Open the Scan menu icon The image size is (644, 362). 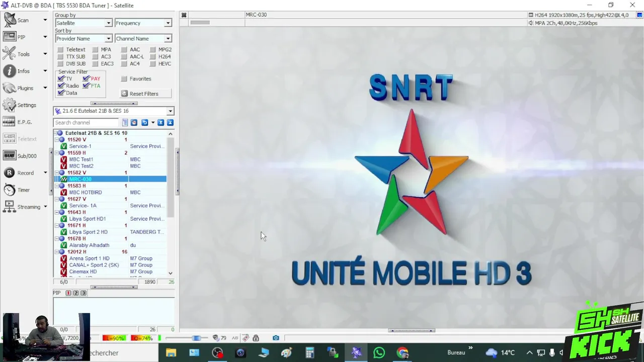tap(10, 20)
